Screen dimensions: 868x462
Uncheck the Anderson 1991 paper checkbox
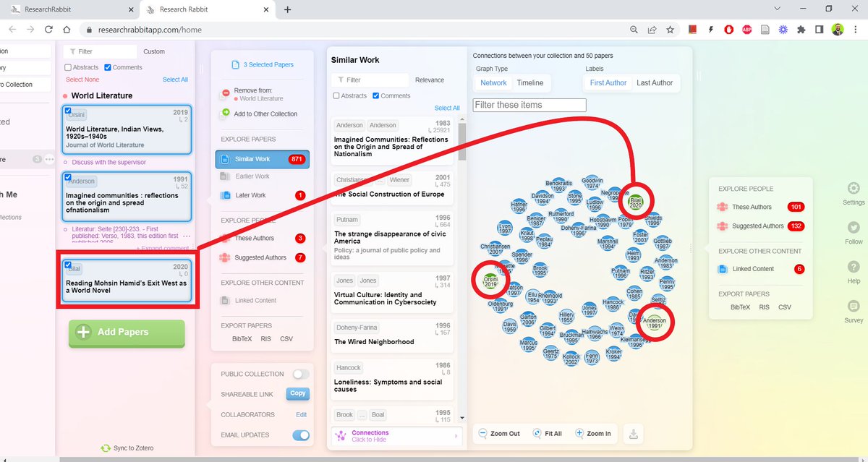pos(68,177)
